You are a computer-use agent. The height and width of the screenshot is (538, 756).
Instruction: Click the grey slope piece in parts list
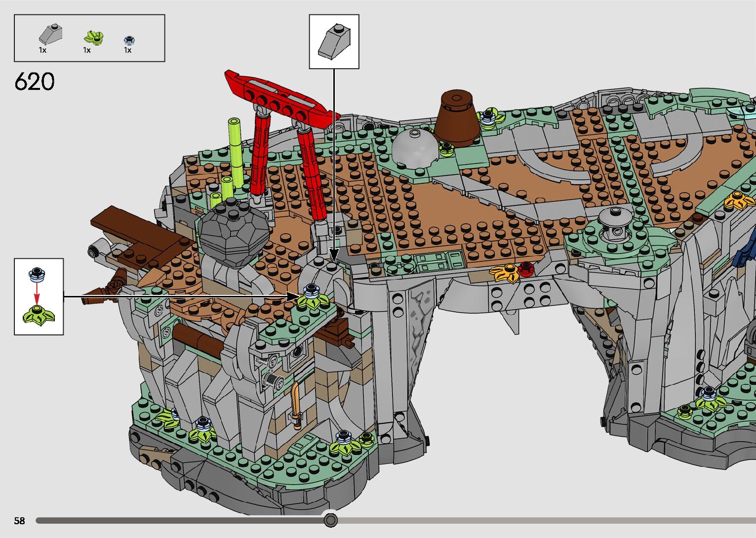coord(50,34)
